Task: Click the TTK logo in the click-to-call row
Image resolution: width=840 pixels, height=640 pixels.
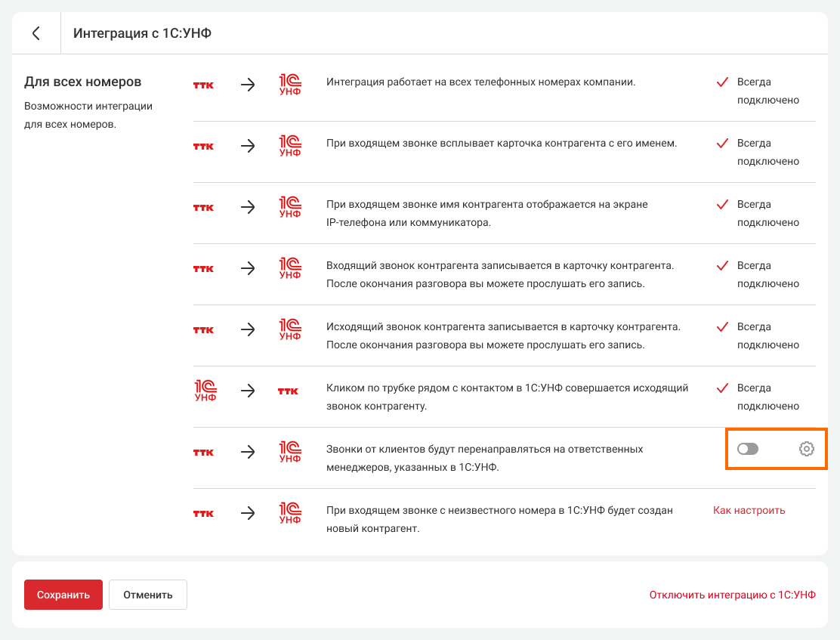Action: point(288,391)
